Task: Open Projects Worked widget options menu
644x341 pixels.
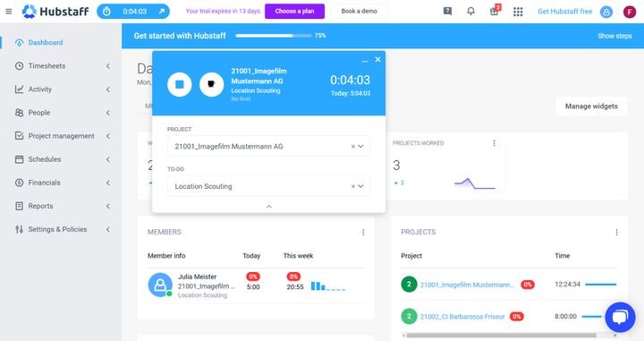Action: point(494,143)
